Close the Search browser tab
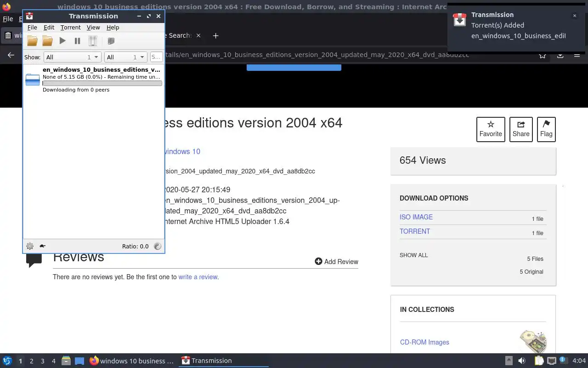 (x=198, y=35)
